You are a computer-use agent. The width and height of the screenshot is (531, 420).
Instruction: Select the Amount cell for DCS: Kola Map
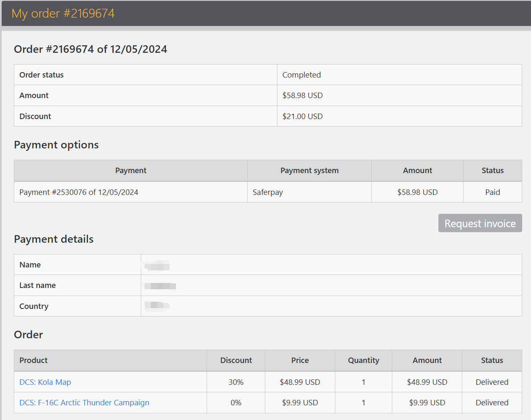coord(427,382)
